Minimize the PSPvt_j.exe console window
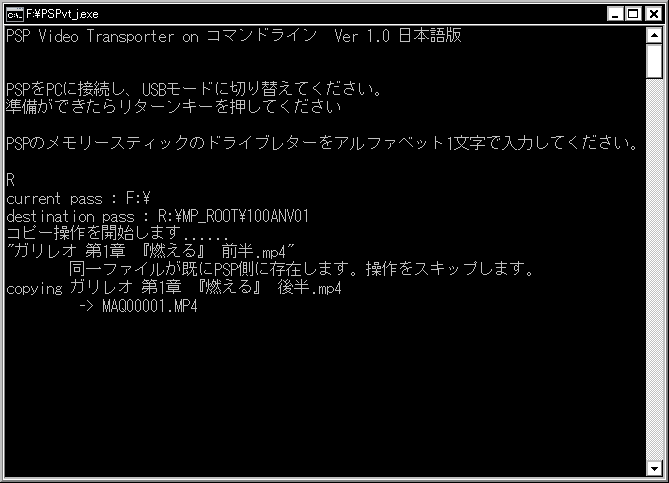Screen dimensions: 669x483 615,14
